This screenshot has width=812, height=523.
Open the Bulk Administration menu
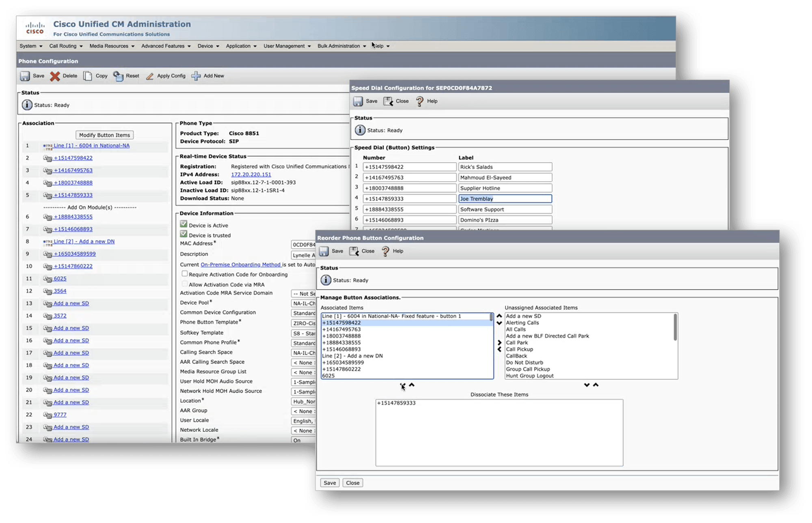pos(341,46)
